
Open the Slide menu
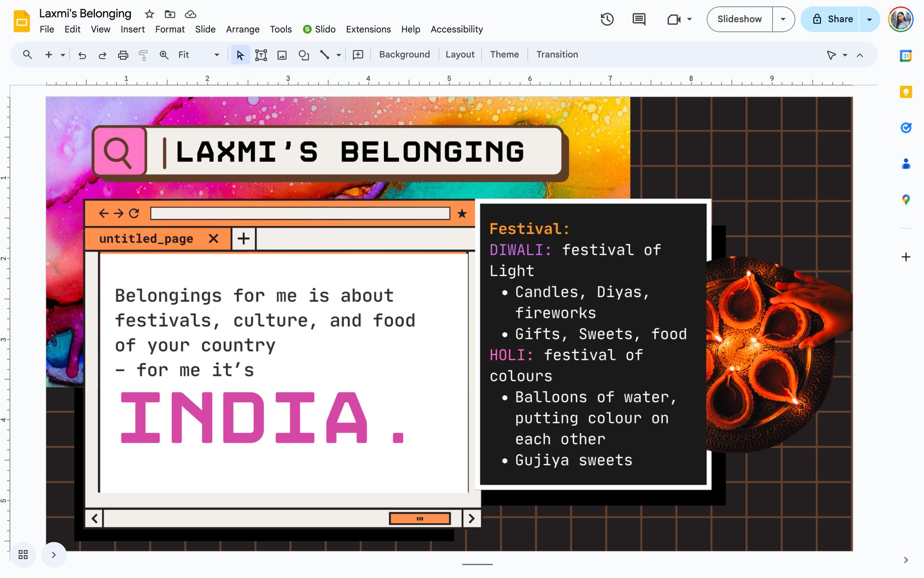205,29
